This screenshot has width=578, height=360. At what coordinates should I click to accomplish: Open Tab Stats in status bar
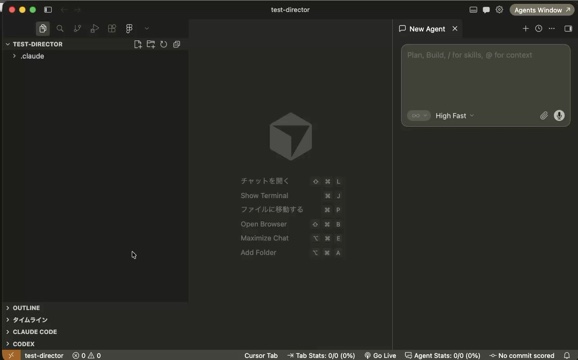click(x=321, y=356)
